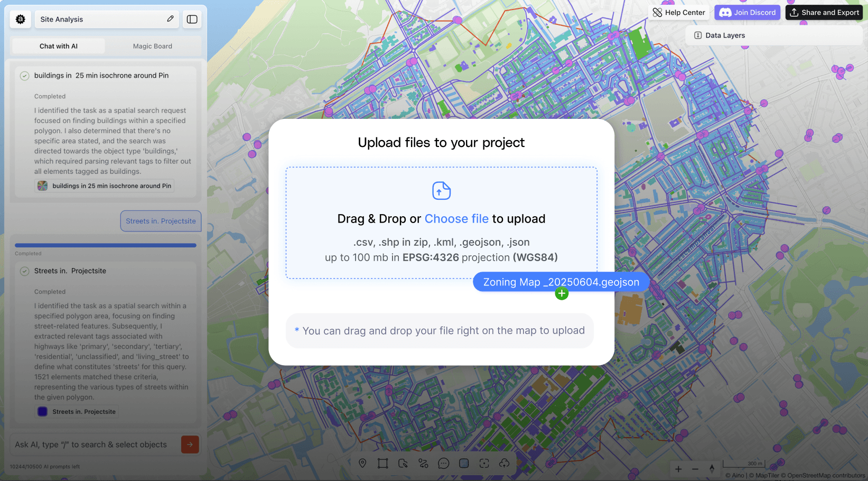Click the purple Streets layer color swatch
Screen dimensions: 868x481
click(43, 412)
